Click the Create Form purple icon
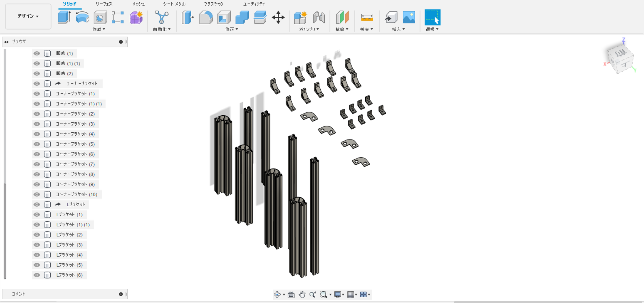Image resolution: width=644 pixels, height=303 pixels. pos(136,17)
